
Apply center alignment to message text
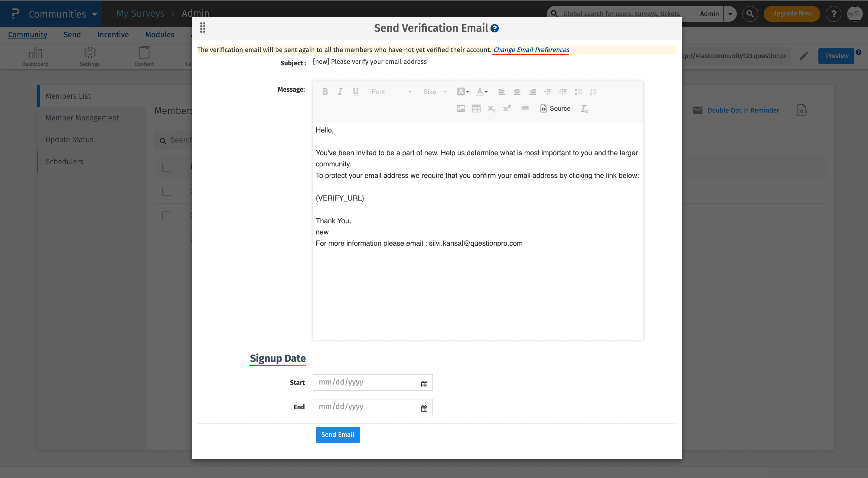517,92
